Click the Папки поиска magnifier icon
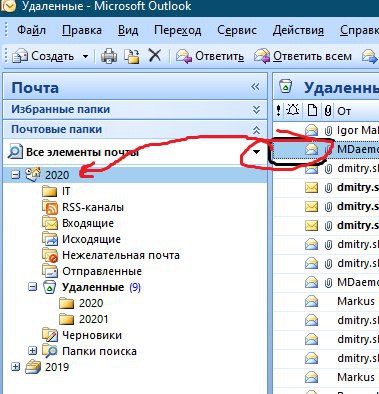This screenshot has height=394, width=379. [x=50, y=351]
